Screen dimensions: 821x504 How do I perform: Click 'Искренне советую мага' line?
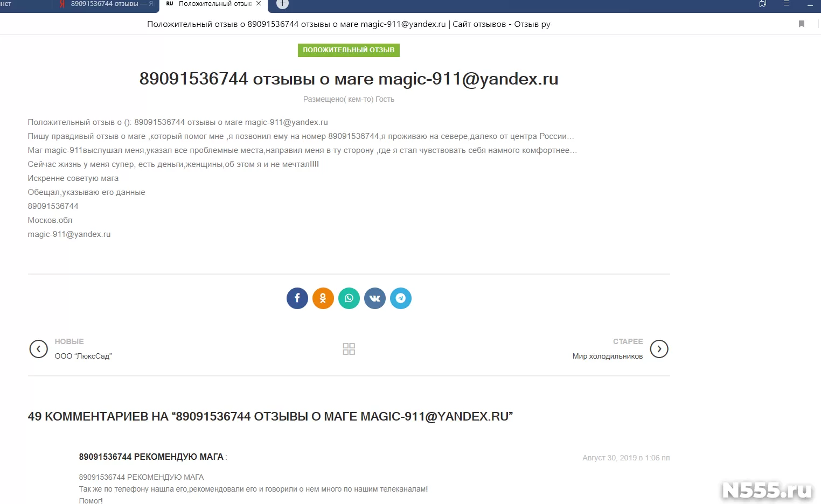coord(73,178)
